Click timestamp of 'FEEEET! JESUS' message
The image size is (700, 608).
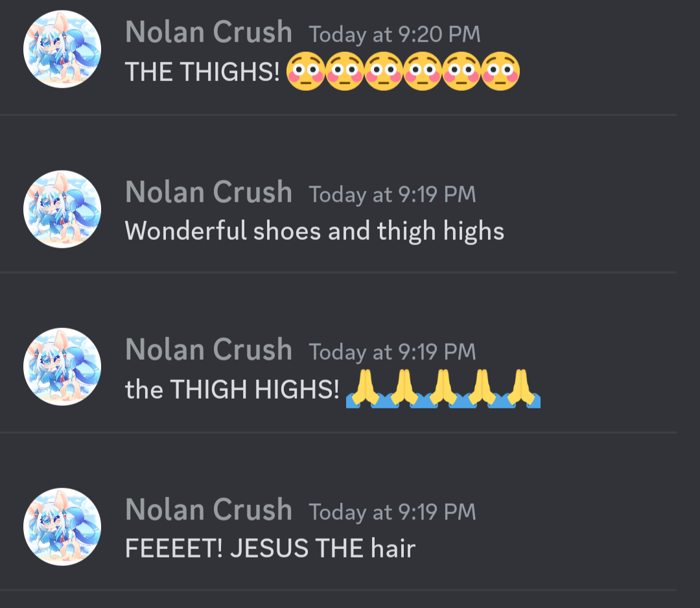coord(392,512)
